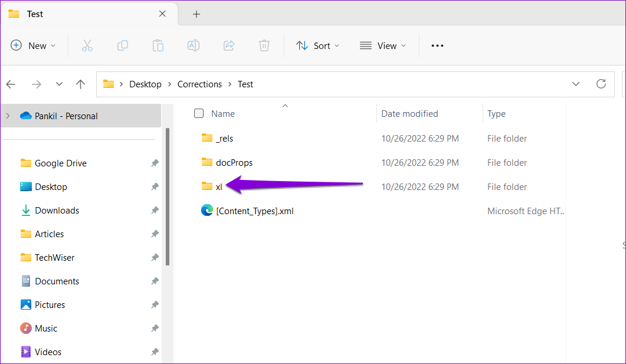The image size is (626, 364).
Task: Expand the Pankil - Personal OneDrive node
Action: [8, 116]
